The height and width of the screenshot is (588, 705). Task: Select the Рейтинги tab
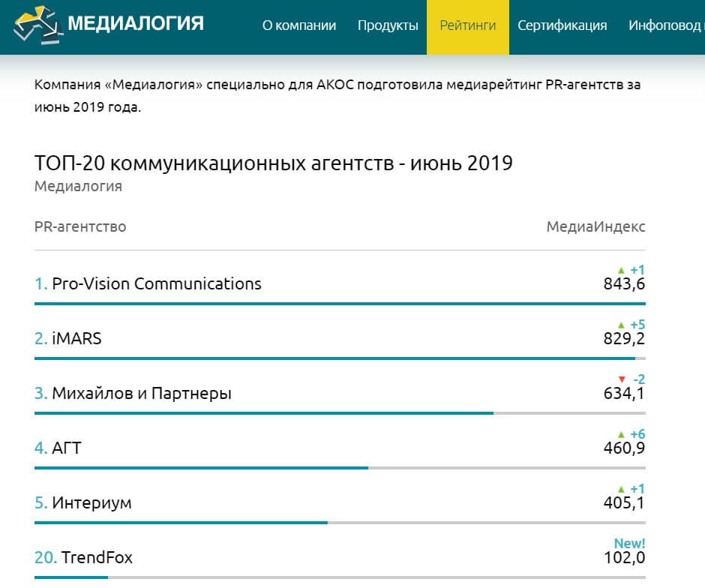coord(467,27)
